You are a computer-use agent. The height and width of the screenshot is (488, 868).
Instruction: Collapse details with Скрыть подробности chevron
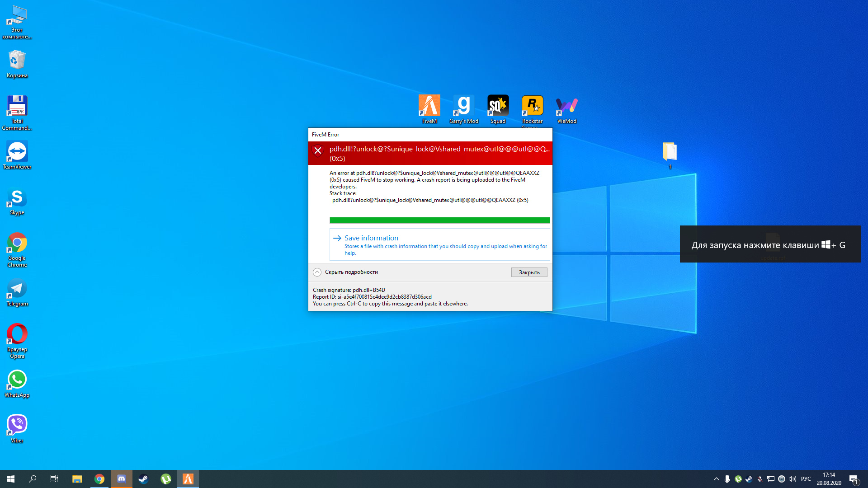point(317,272)
